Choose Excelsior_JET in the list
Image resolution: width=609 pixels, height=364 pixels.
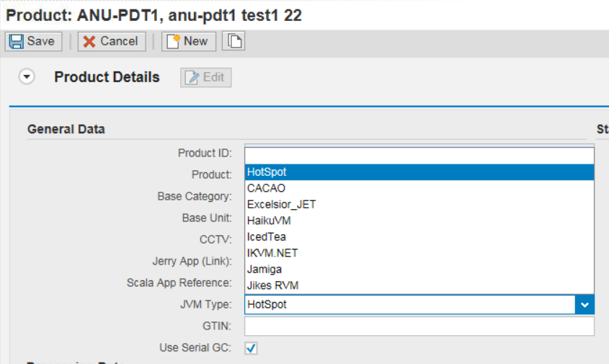coord(281,205)
